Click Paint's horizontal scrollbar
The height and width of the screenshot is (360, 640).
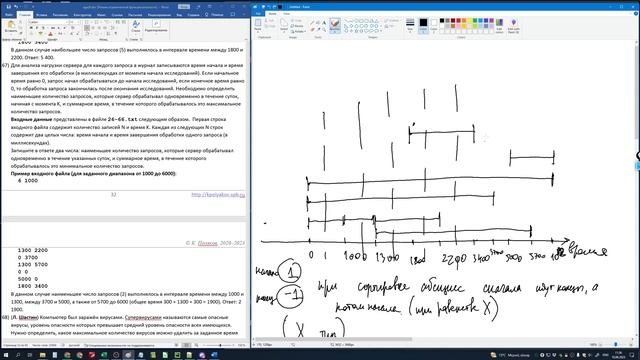(334, 339)
